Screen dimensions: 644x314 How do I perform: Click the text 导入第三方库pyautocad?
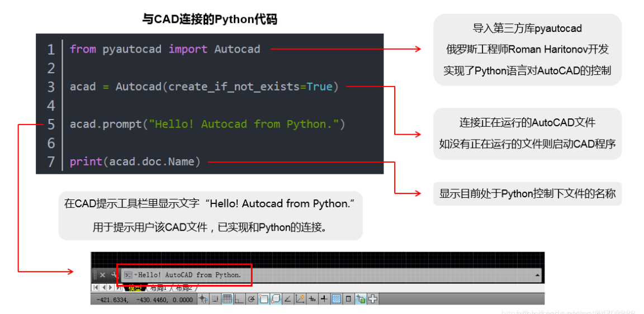click(527, 28)
